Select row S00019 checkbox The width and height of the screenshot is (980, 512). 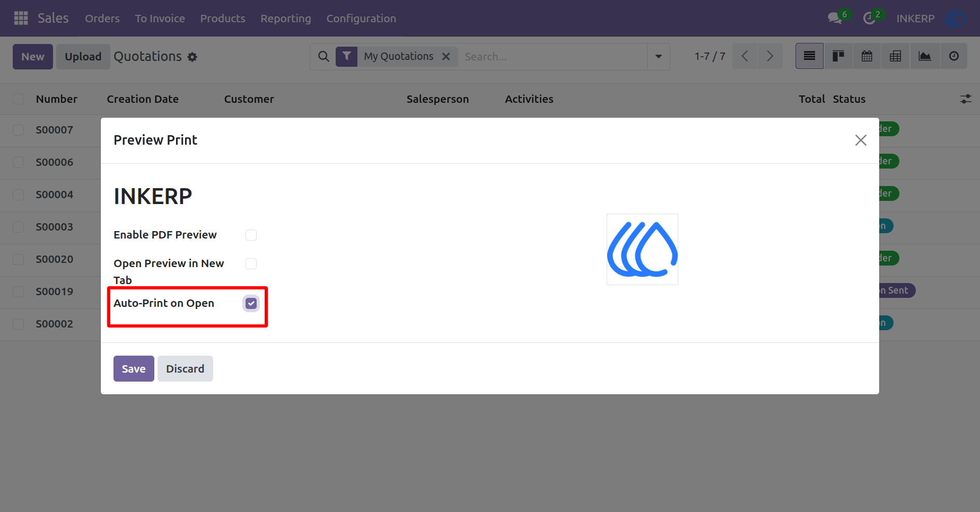click(x=18, y=292)
